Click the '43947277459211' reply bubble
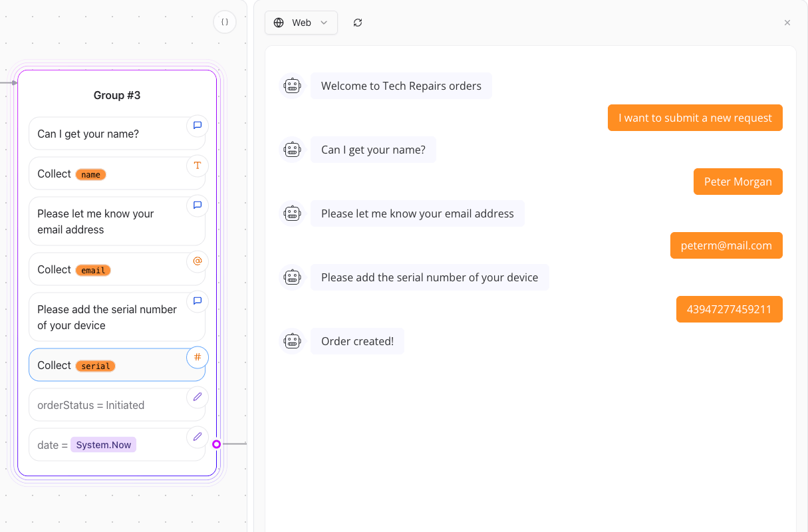808x532 pixels. pos(730,309)
